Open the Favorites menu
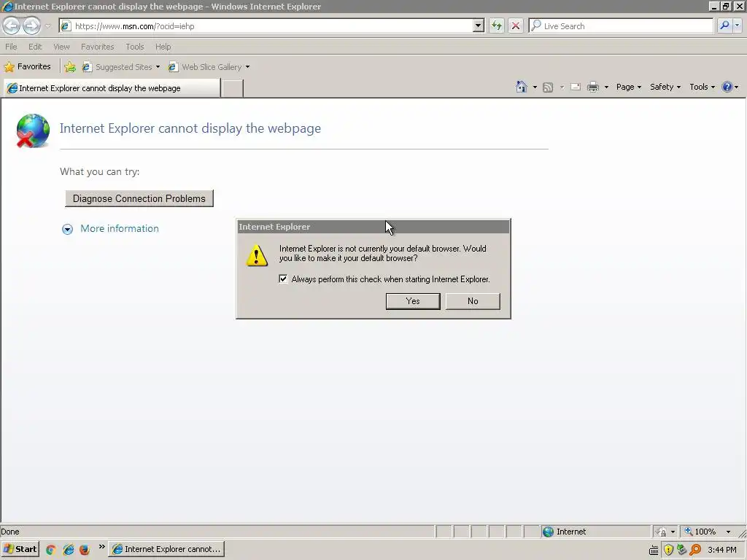The width and height of the screenshot is (747, 560). [97, 47]
